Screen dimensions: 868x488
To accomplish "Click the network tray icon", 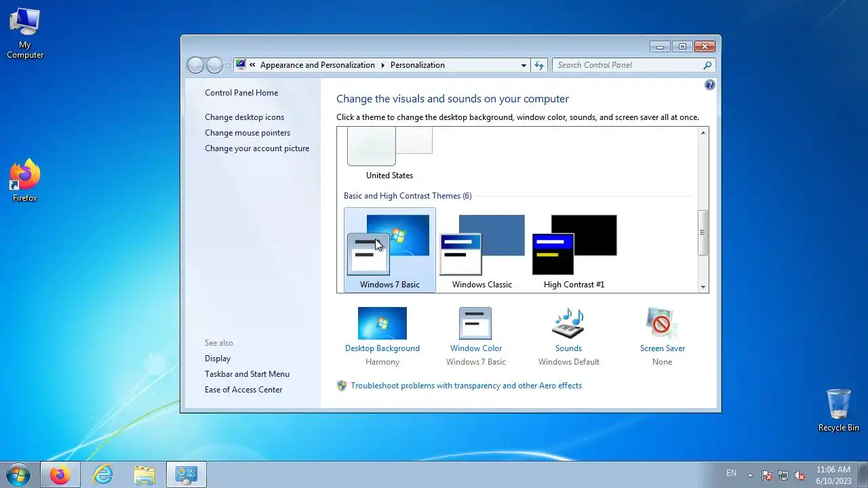I will [x=783, y=475].
